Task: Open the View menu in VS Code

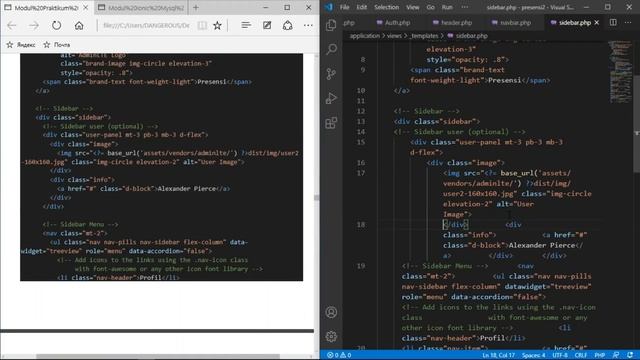Action: pos(412,7)
